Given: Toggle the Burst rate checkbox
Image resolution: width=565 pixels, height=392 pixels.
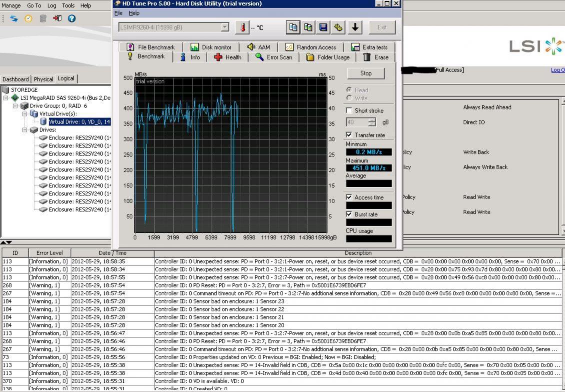Looking at the screenshot, I should (x=349, y=214).
